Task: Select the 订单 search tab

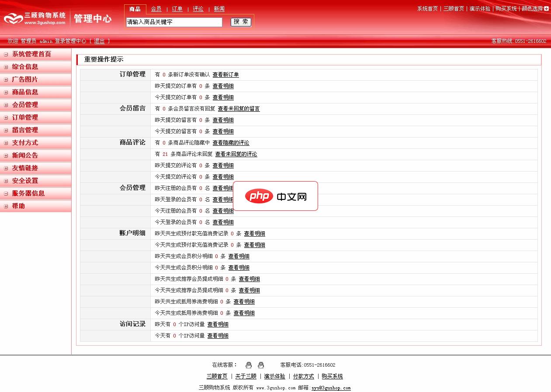Action: pos(177,9)
